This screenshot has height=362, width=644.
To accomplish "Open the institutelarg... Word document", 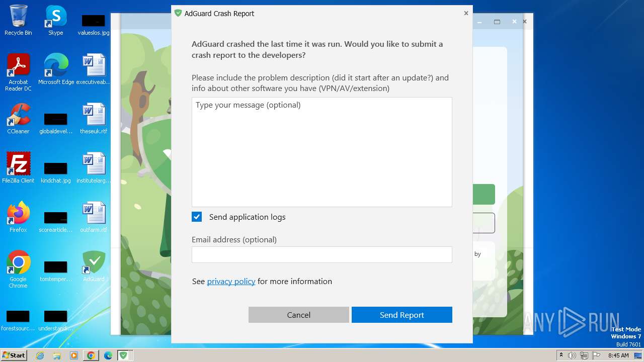I will (x=94, y=168).
